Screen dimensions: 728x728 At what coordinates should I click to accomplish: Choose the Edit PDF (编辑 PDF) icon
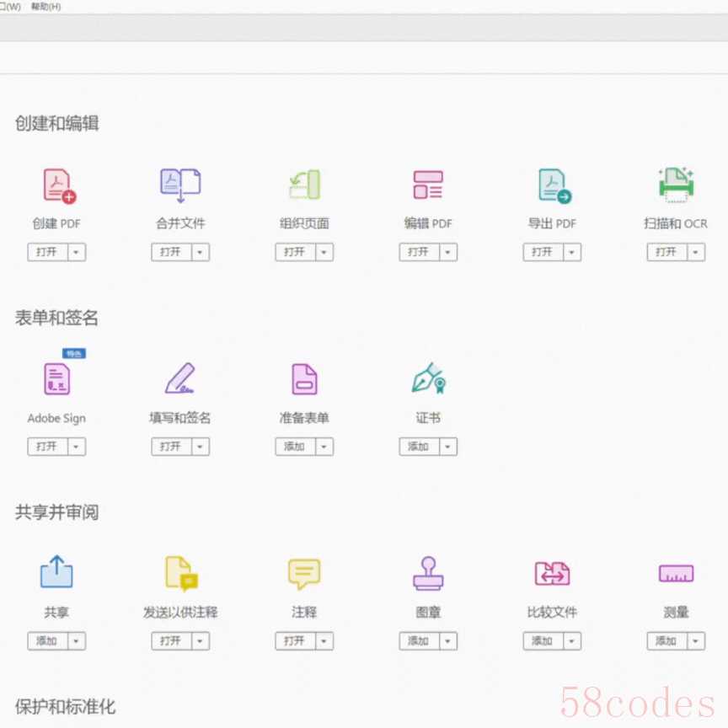pyautogui.click(x=428, y=185)
